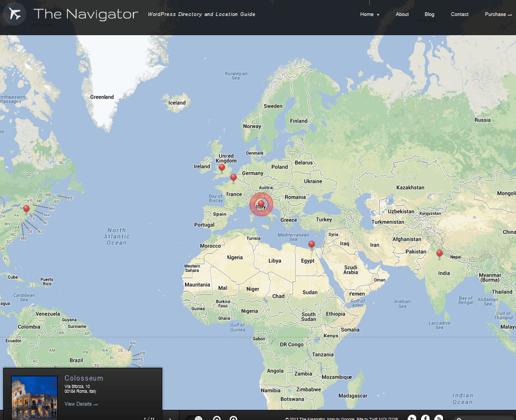Click the "WordPress Directory and Location Guide" tagline
This screenshot has width=516, height=420.
coord(201,14)
